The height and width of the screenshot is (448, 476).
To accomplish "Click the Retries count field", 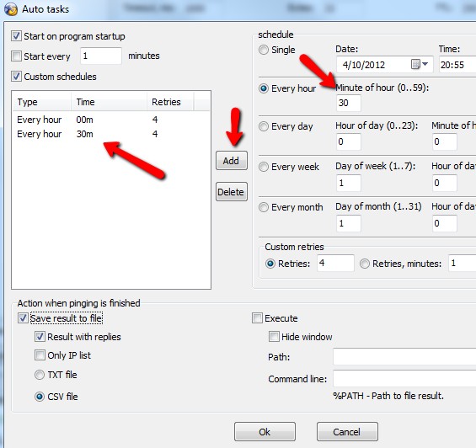I will point(335,263).
